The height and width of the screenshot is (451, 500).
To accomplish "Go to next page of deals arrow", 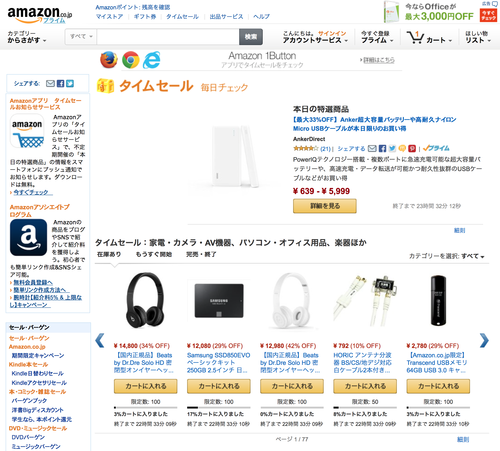I will click(x=484, y=341).
